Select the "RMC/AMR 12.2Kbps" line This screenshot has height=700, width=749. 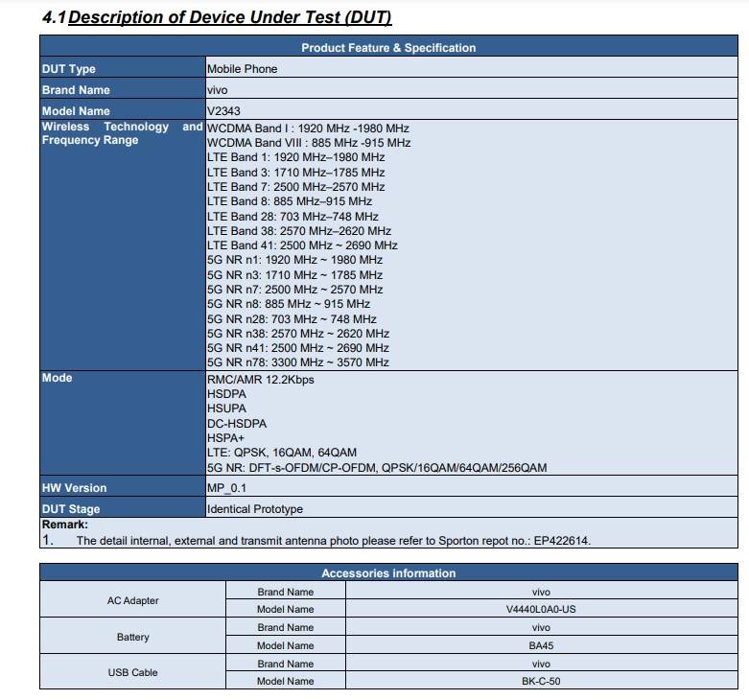[260, 380]
